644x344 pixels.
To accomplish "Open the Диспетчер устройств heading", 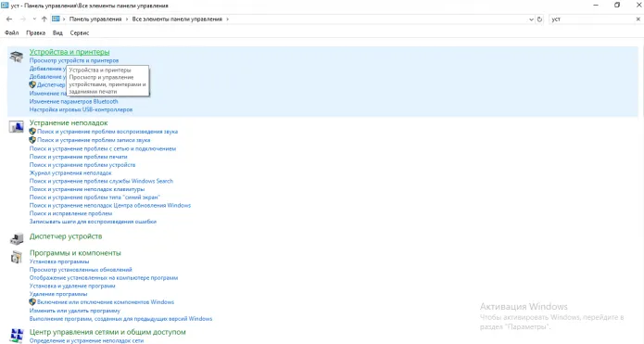I will pos(66,236).
